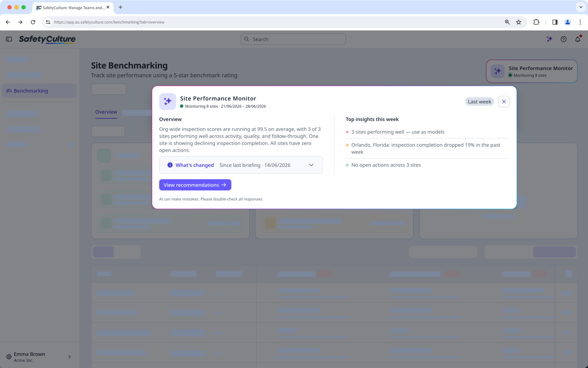Click the settings gear beside Emma Brown
This screenshot has width=588, height=368.
click(9, 357)
